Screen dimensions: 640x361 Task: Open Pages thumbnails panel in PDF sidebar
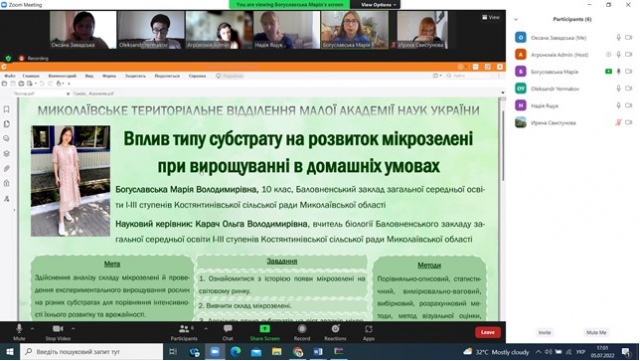tap(7, 124)
